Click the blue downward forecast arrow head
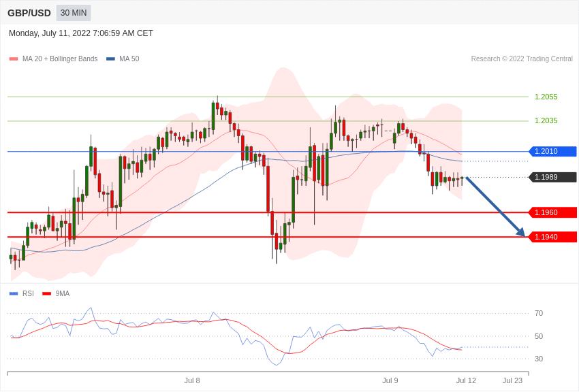Screen dimensions: 579x392 pos(521,233)
